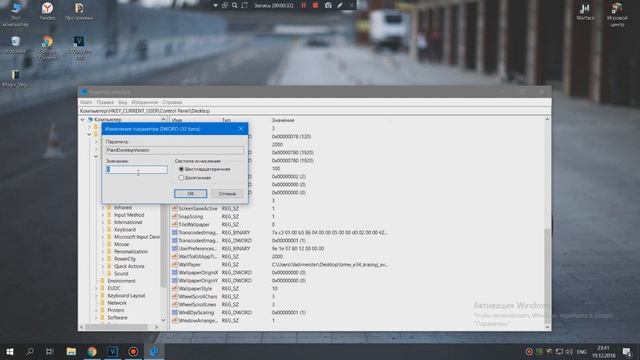Click the Значение input field in DWORD dialog
This screenshot has width=640, height=360.
coord(136,169)
